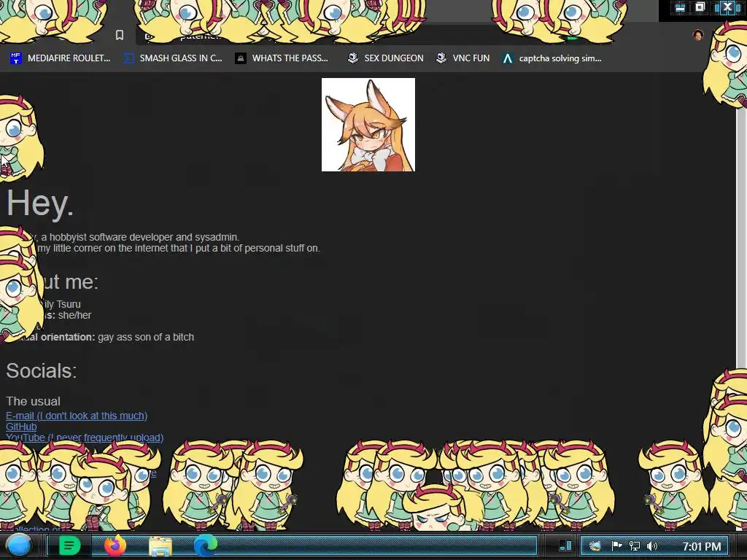Open File Explorer from the taskbar
This screenshot has width=747, height=560.
160,546
